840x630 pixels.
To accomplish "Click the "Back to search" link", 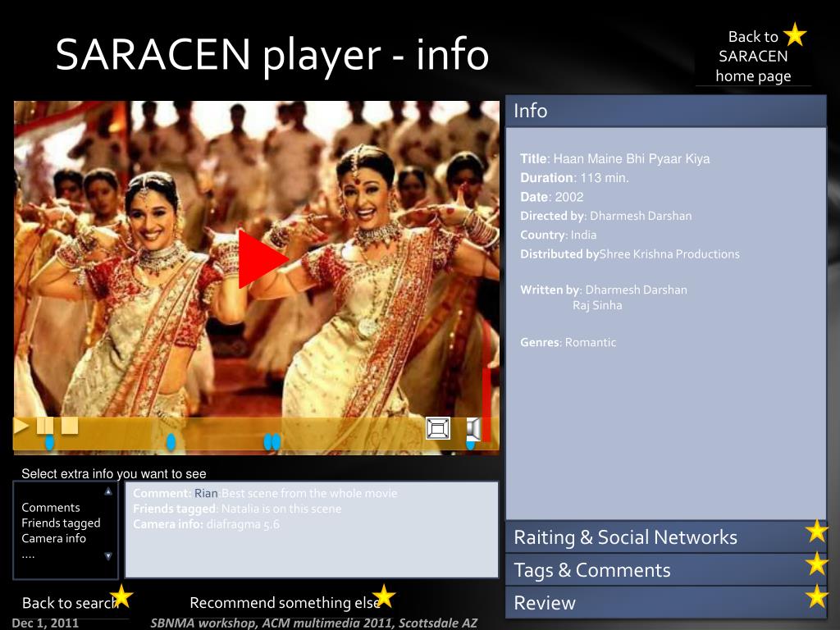I will tap(70, 603).
